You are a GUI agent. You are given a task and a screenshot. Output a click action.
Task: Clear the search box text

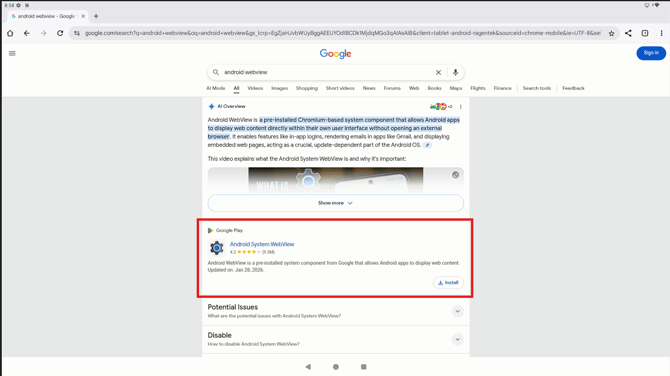pyautogui.click(x=438, y=72)
